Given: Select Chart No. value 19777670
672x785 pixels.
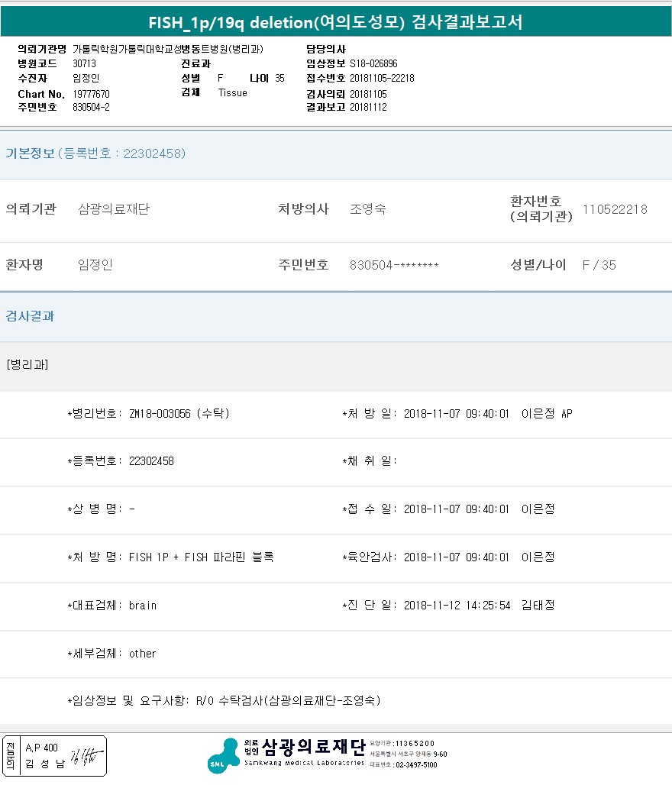Looking at the screenshot, I should [x=91, y=94].
